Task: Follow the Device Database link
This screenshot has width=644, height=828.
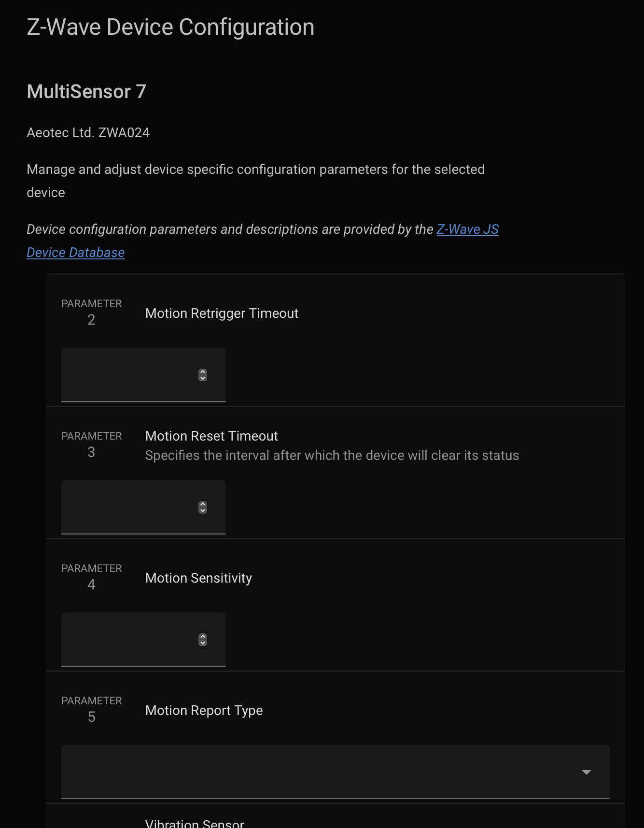Action: point(76,253)
